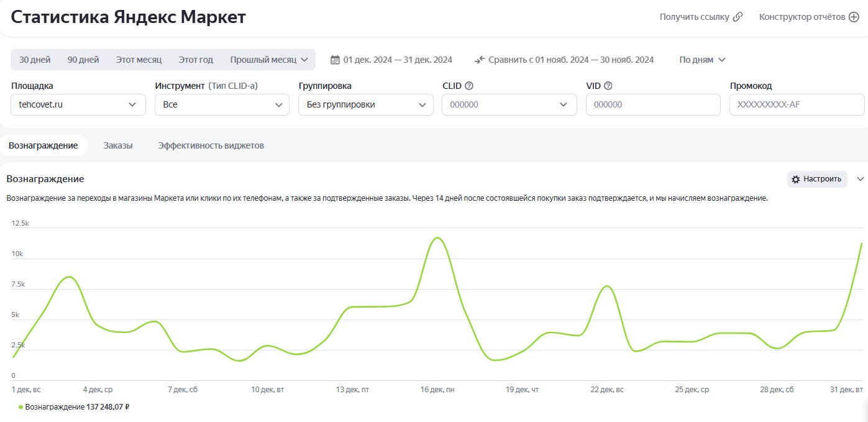
Task: Click the 7.5k y-axis label
Action: (18, 284)
